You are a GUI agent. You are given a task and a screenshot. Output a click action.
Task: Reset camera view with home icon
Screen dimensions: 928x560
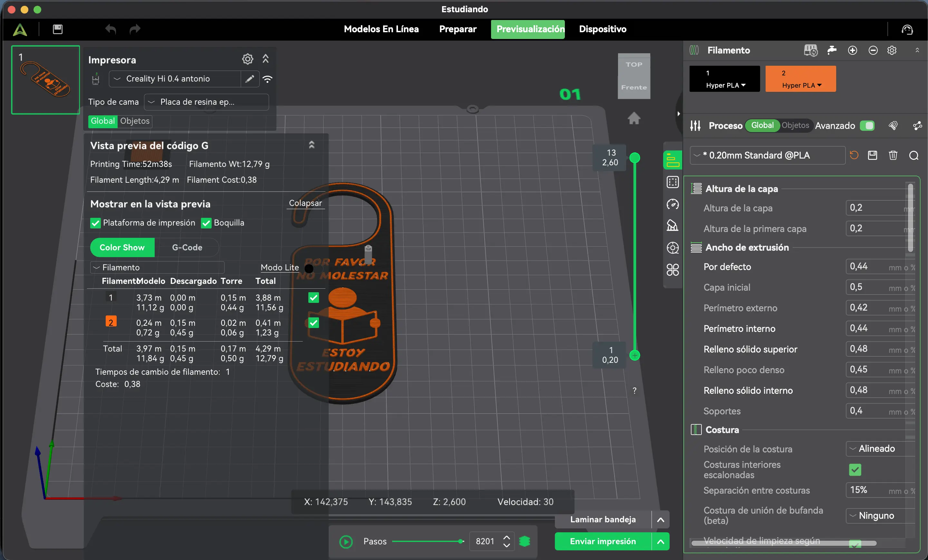634,118
